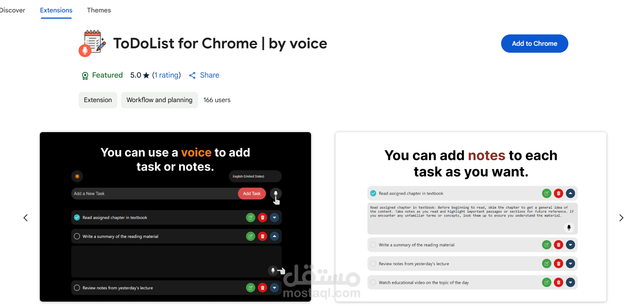
Task: Click the Add a New Task input field
Action: (155, 194)
